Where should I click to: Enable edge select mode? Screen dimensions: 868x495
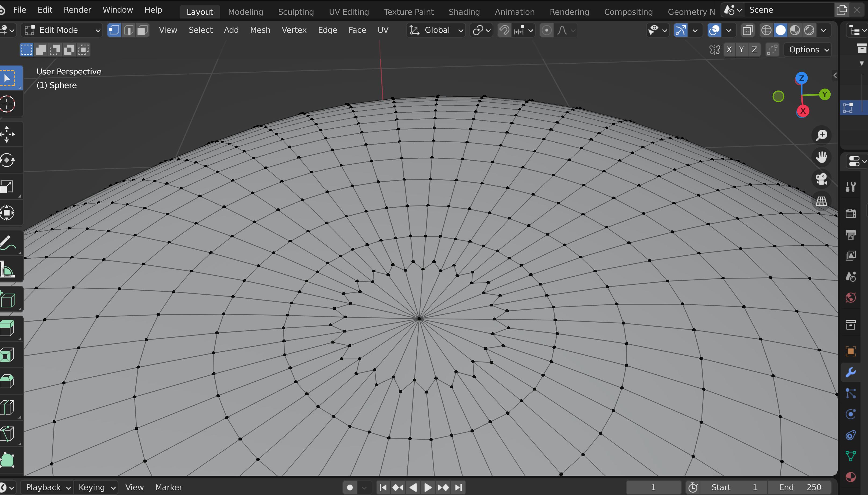point(128,30)
